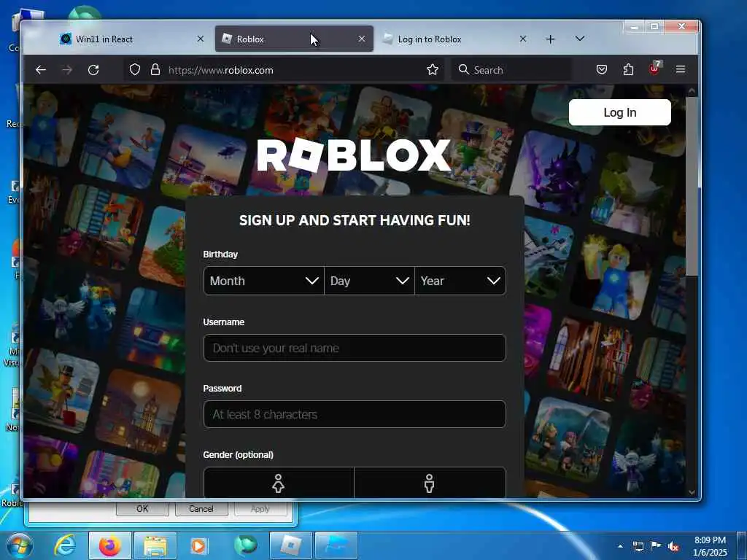Click the green globe taskbar icon

click(245, 545)
